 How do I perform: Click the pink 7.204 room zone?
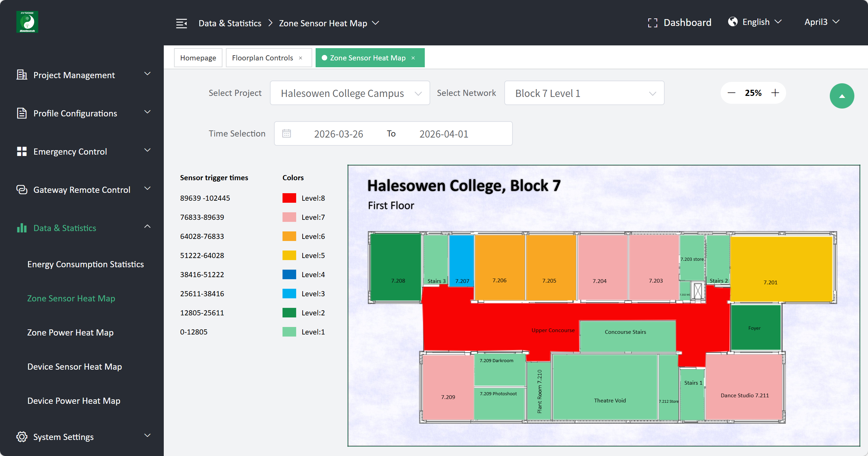pos(603,268)
